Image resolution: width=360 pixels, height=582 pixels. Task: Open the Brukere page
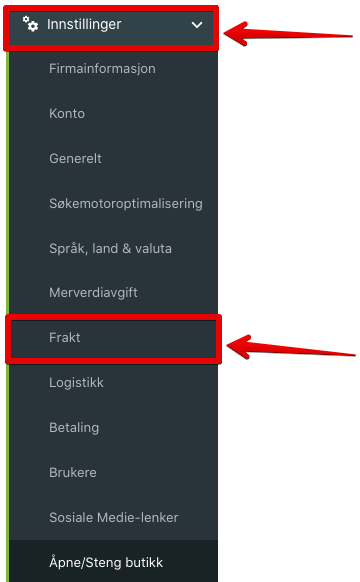(73, 473)
